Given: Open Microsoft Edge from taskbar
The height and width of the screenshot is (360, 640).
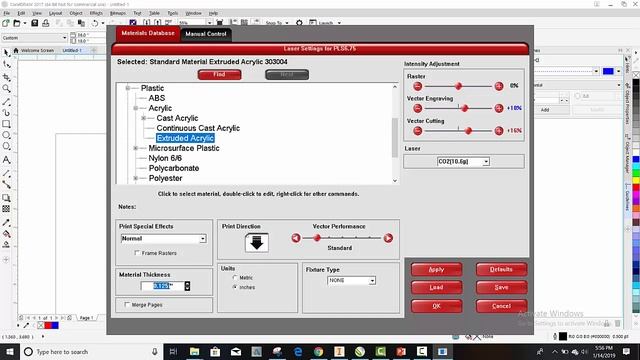Looking at the screenshot, I should point(298,351).
